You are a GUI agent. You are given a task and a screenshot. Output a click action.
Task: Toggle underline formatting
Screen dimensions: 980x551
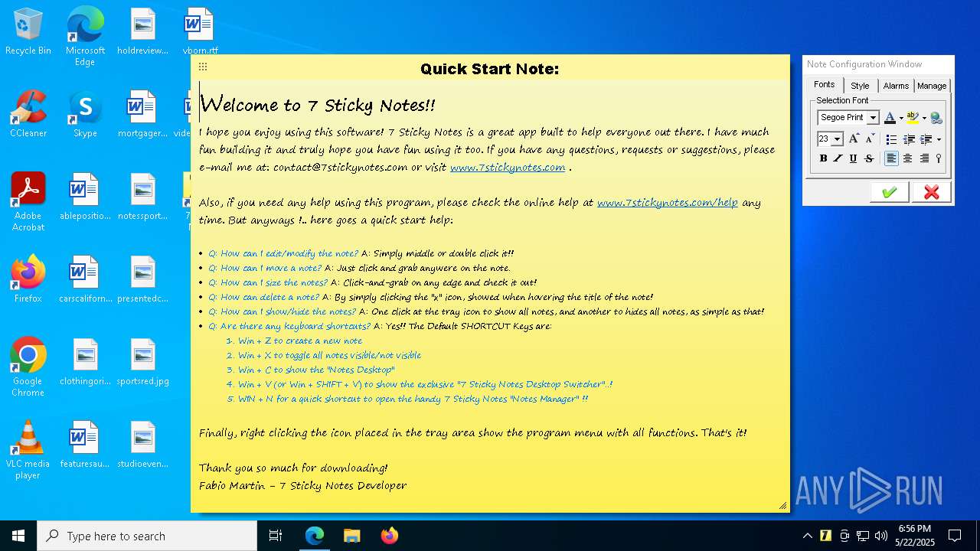click(853, 158)
